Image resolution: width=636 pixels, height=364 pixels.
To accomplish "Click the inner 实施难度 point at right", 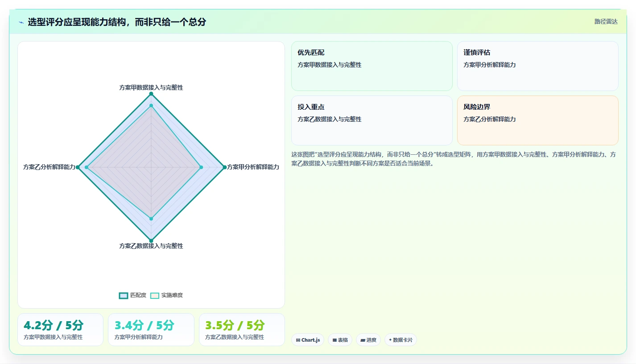I will [201, 167].
